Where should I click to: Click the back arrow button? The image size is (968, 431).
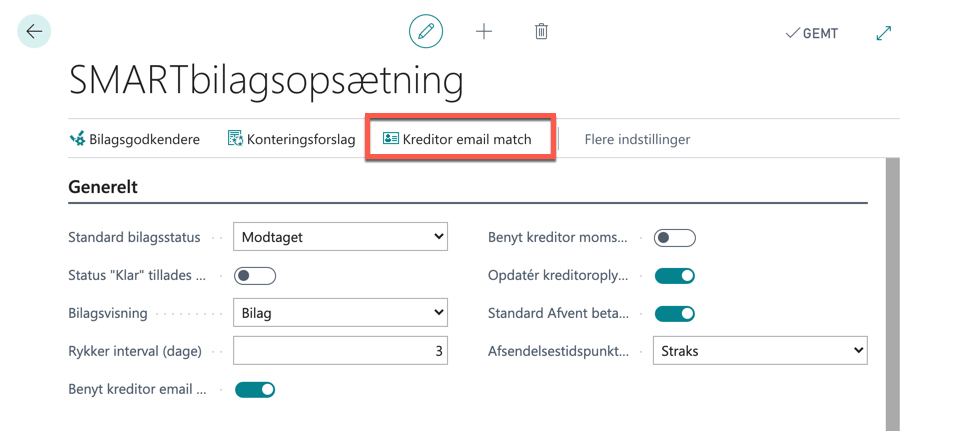[x=34, y=31]
